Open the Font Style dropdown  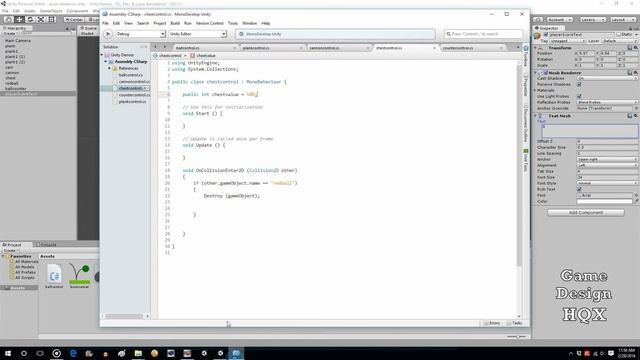tap(607, 183)
